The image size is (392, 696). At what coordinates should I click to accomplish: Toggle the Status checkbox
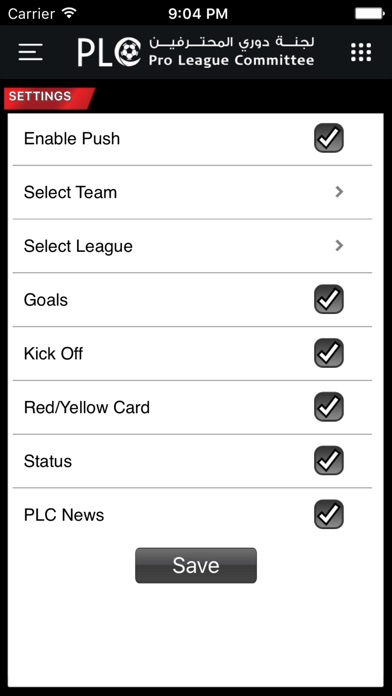329,460
